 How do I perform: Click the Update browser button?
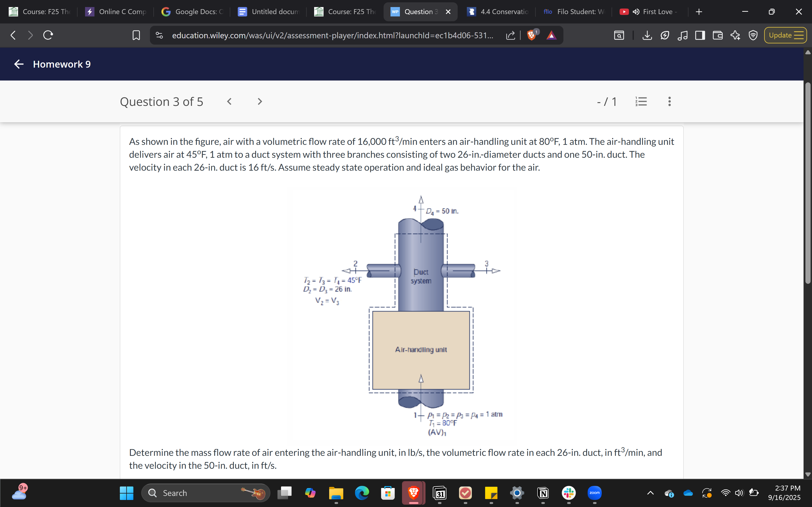785,35
